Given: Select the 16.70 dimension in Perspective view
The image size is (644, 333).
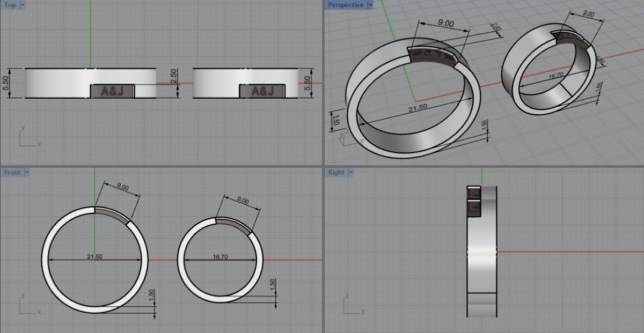Looking at the screenshot, I should click(555, 77).
